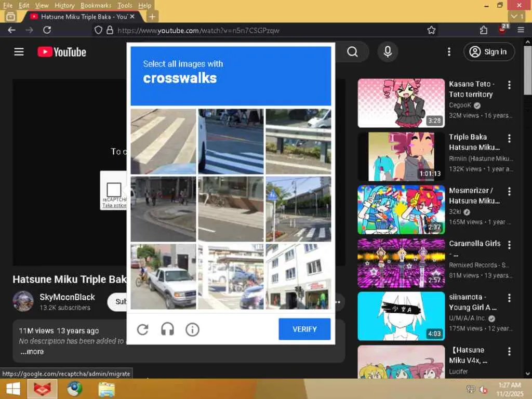The image size is (532, 399).
Task: Open a new browser tab
Action: [152, 16]
